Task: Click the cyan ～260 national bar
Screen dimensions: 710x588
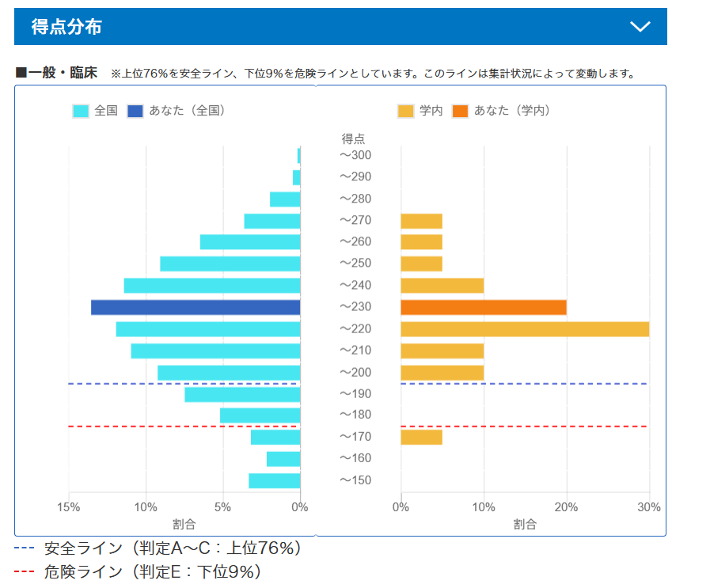Action: 250,242
